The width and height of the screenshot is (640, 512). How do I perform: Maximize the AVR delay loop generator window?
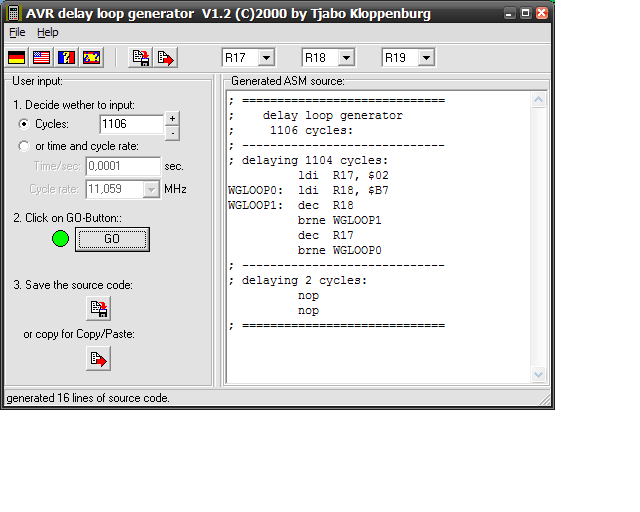[x=526, y=13]
